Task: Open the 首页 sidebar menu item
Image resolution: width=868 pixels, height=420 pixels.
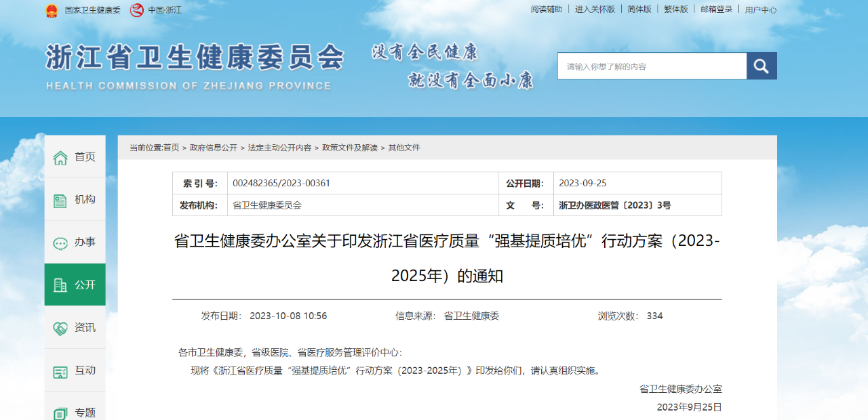Action: coord(75,156)
